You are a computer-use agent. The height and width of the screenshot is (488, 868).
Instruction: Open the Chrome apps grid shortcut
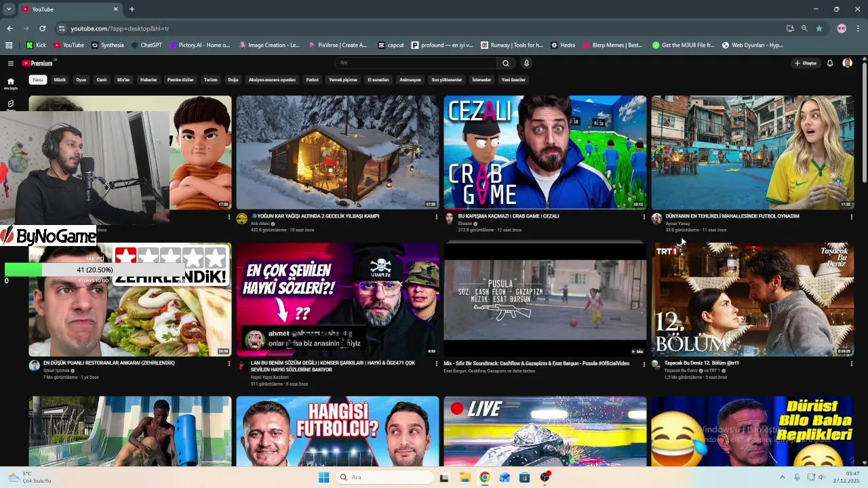[x=9, y=45]
